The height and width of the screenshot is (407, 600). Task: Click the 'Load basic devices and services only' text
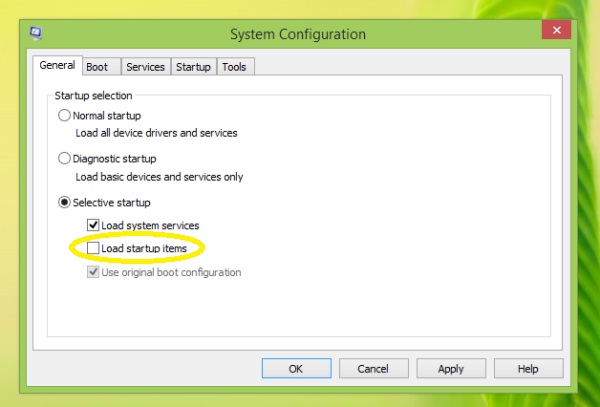(159, 176)
